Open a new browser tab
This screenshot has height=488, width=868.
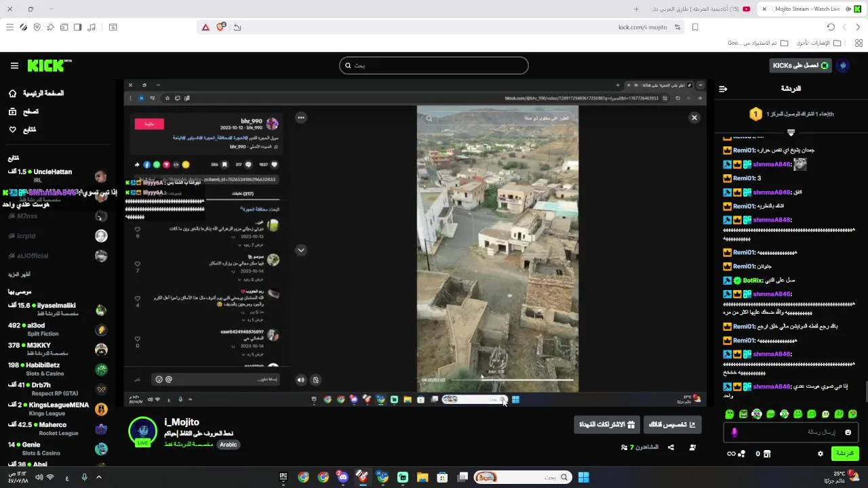pyautogui.click(x=636, y=9)
